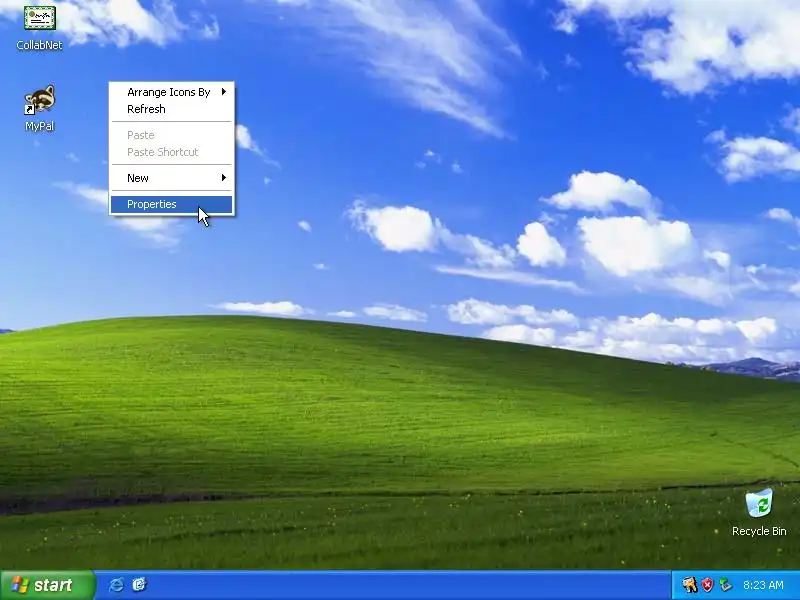Click the second Quick Launch icon beside Internet Explorer
Screen dimensions: 800x600
pos(139,585)
